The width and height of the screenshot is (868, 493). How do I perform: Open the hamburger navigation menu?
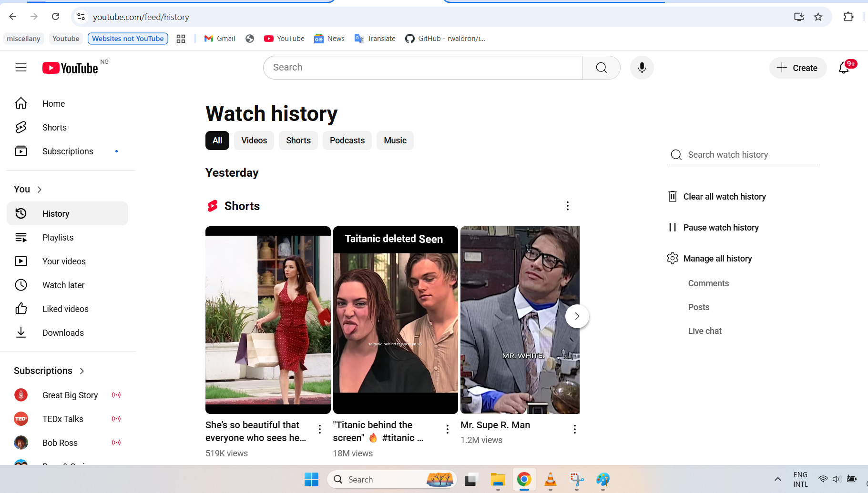tap(21, 67)
